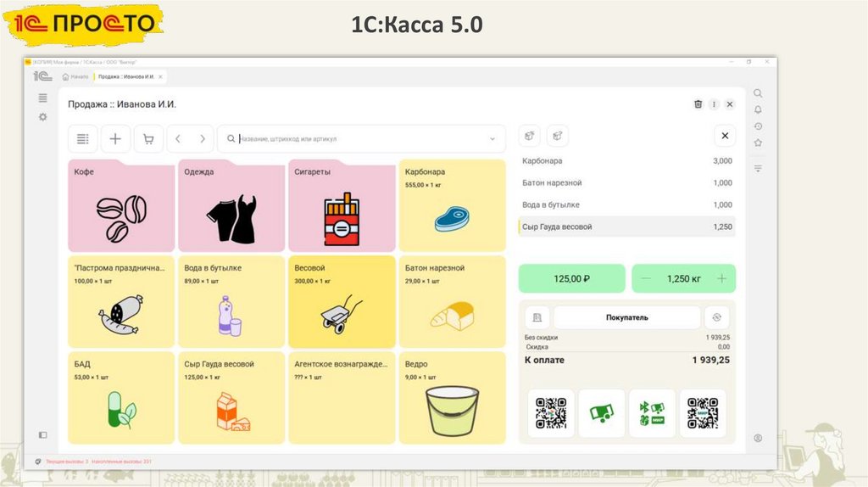Click the Покупатель button

coord(626,317)
